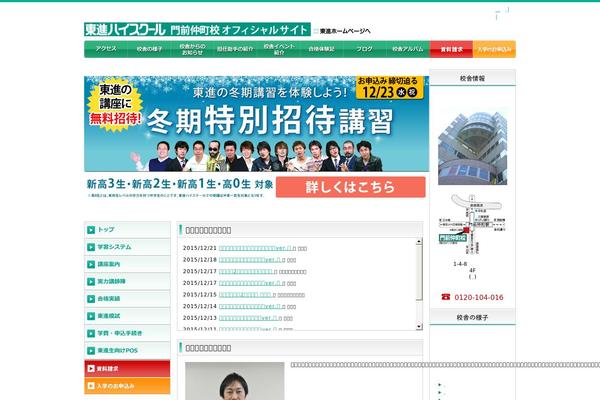Click the arrow icon beside 講座案内 in sidebar
The image size is (600, 400).
(x=91, y=264)
